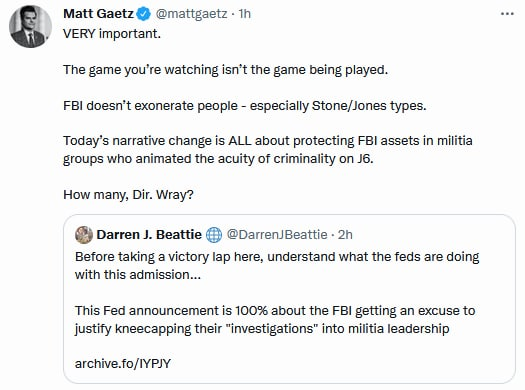Click the paragraph about protecting FBI assets
Image resolution: width=525 pixels, height=390 pixels.
click(x=268, y=150)
